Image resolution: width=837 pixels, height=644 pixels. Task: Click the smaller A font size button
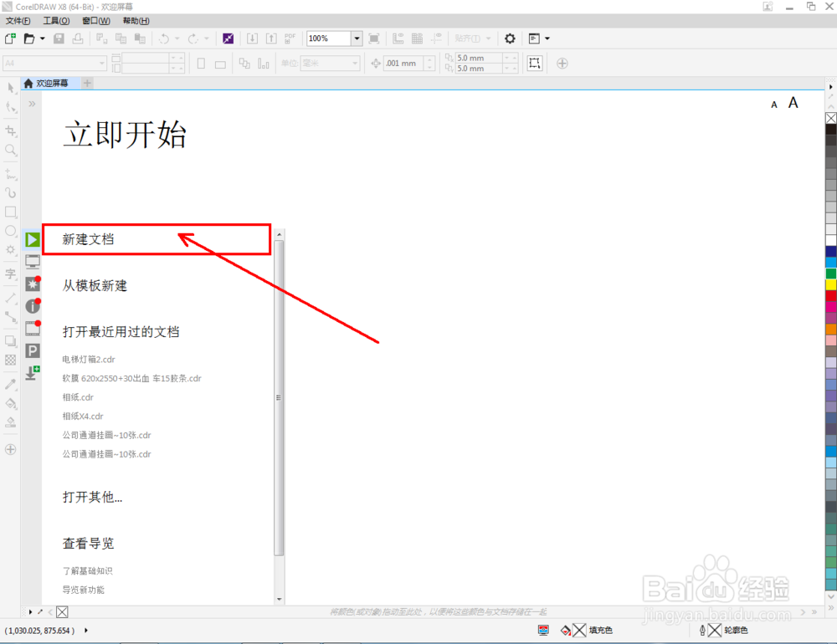(774, 105)
